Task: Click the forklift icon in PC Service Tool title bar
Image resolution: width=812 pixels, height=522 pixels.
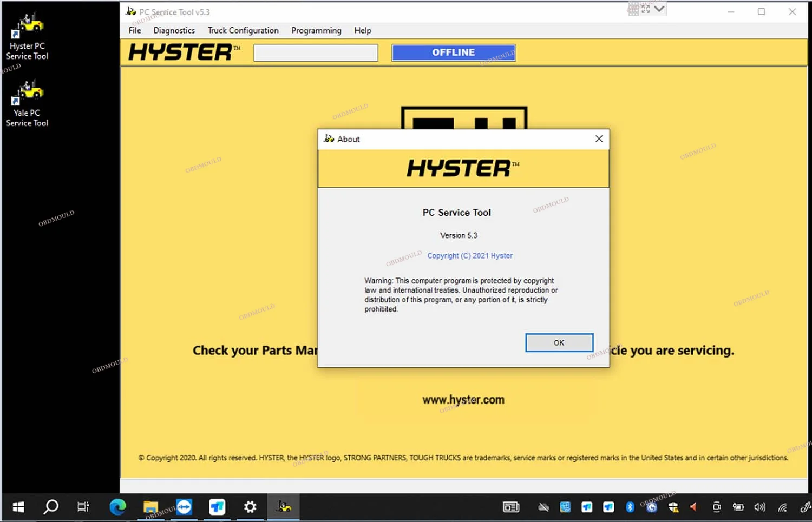Action: pyautogui.click(x=131, y=11)
